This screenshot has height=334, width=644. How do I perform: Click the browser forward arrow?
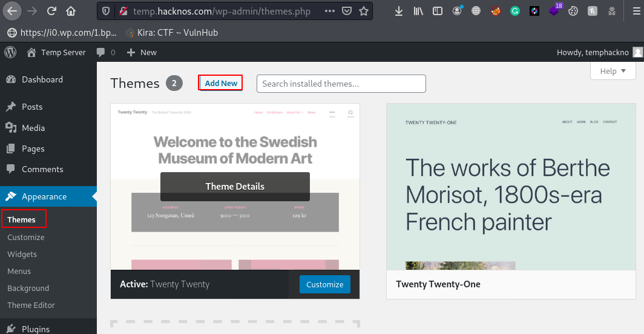point(31,11)
